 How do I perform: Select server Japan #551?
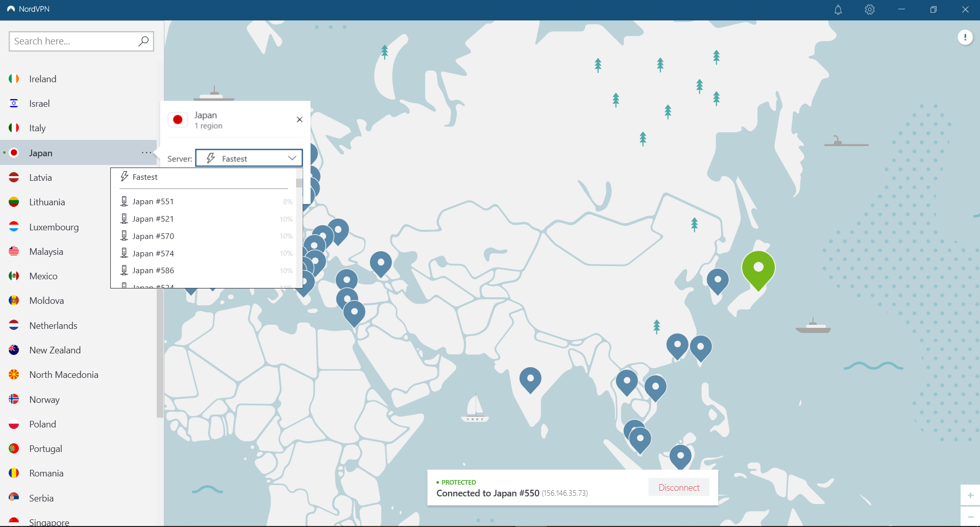pyautogui.click(x=203, y=202)
